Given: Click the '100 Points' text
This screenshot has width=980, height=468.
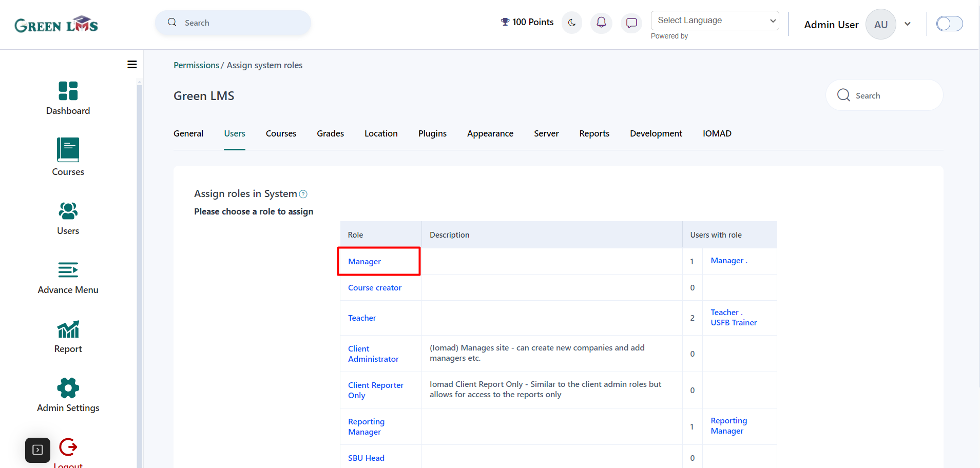Looking at the screenshot, I should (x=533, y=22).
